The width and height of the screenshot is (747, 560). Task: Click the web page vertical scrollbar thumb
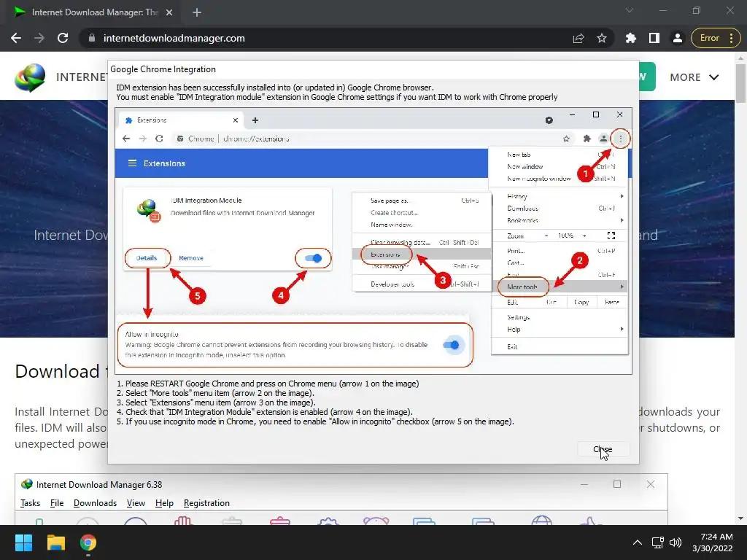pos(740,83)
